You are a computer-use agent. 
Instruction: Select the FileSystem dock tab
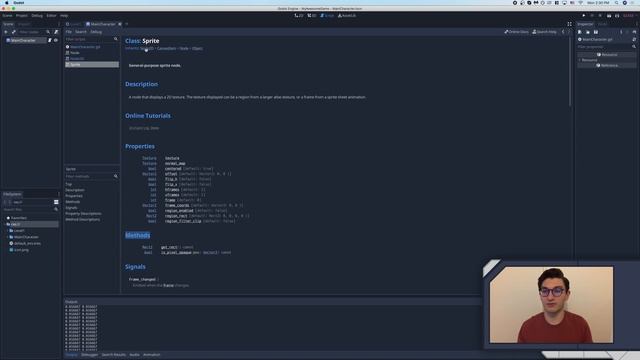click(x=12, y=194)
